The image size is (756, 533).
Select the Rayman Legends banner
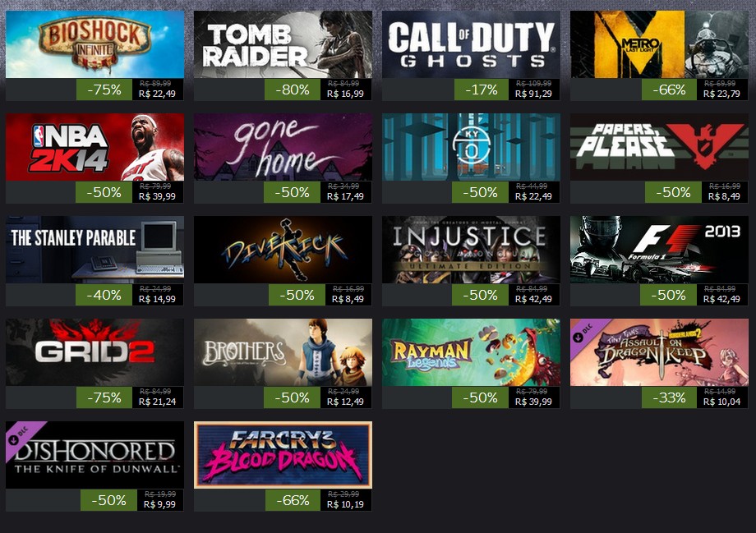coord(471,352)
